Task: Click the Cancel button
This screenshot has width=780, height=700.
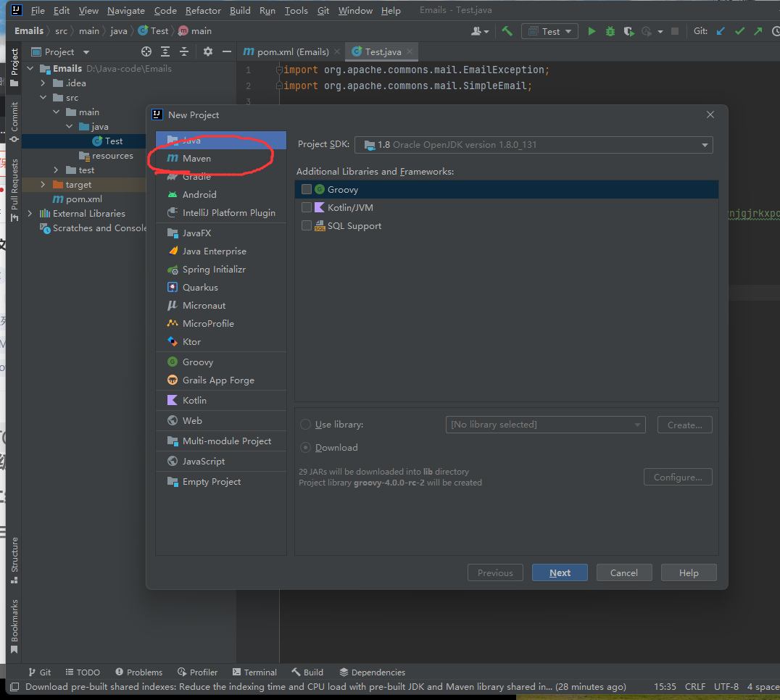Action: pos(624,572)
